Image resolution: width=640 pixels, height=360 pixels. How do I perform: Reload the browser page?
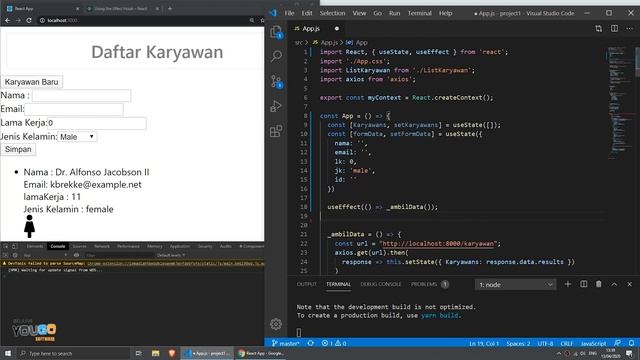point(29,20)
